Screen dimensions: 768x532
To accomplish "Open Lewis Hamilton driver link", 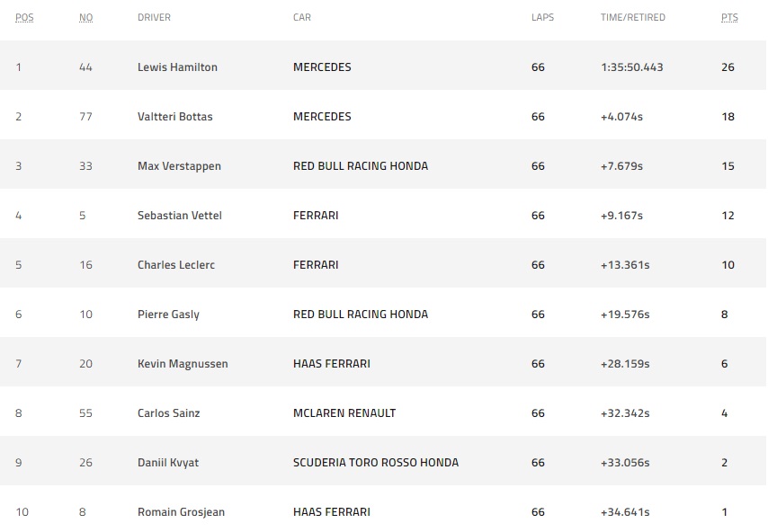I will 177,67.
